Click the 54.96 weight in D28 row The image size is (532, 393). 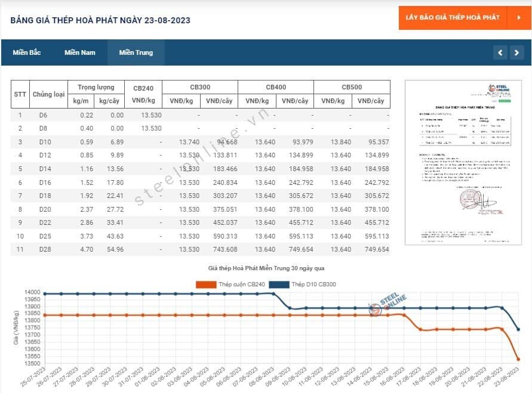tap(115, 249)
